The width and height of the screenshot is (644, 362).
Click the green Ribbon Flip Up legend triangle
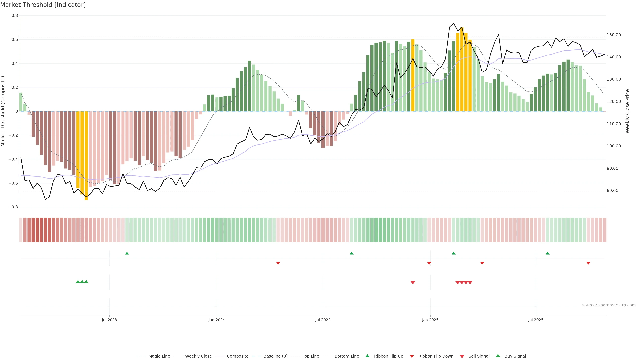click(367, 356)
